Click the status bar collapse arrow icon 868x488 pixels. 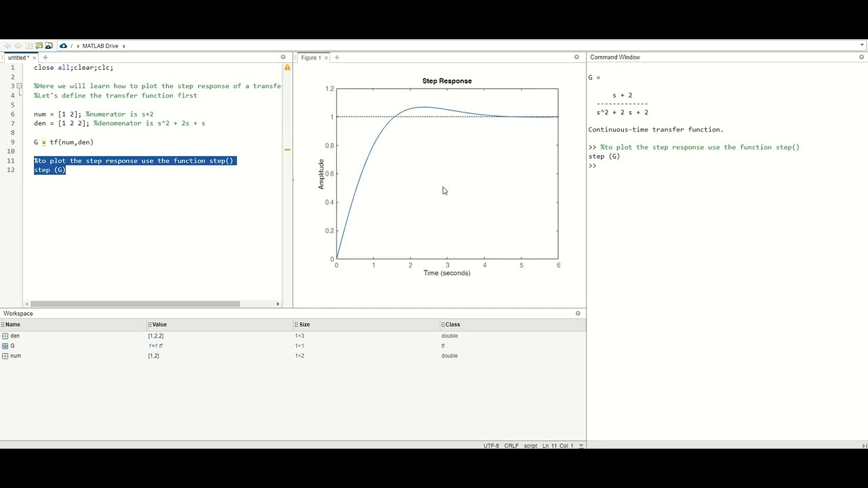[864, 446]
